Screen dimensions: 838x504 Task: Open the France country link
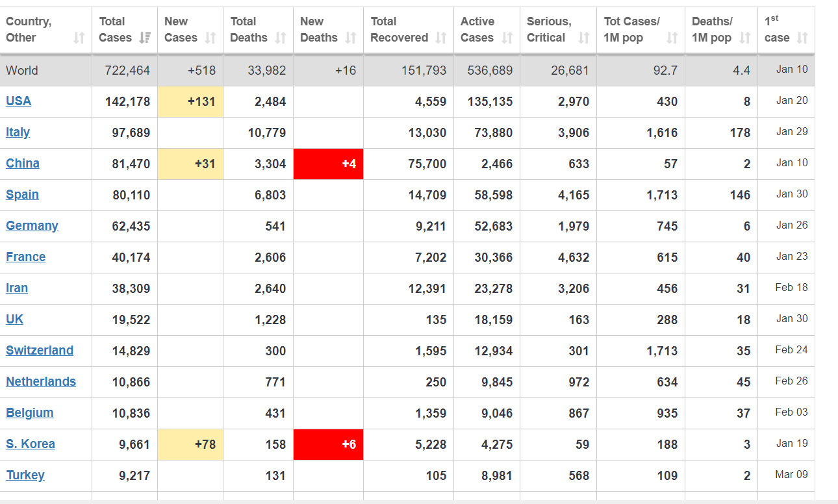[x=25, y=257]
